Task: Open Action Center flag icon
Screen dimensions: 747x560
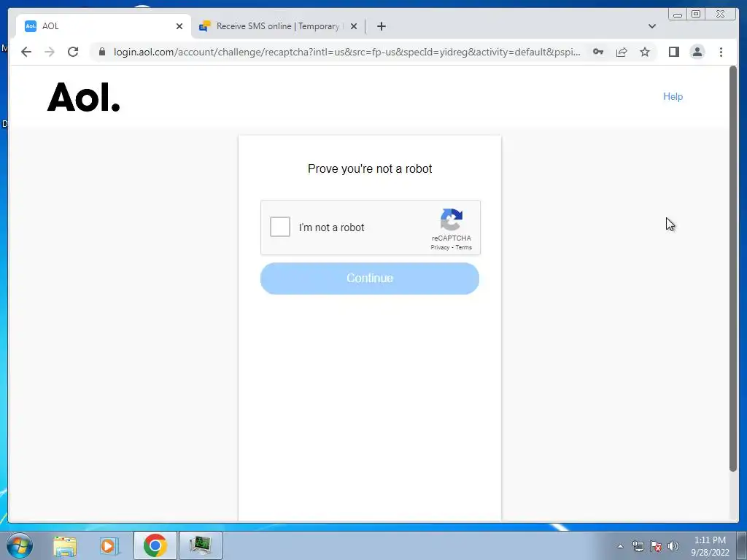Action: tap(656, 546)
